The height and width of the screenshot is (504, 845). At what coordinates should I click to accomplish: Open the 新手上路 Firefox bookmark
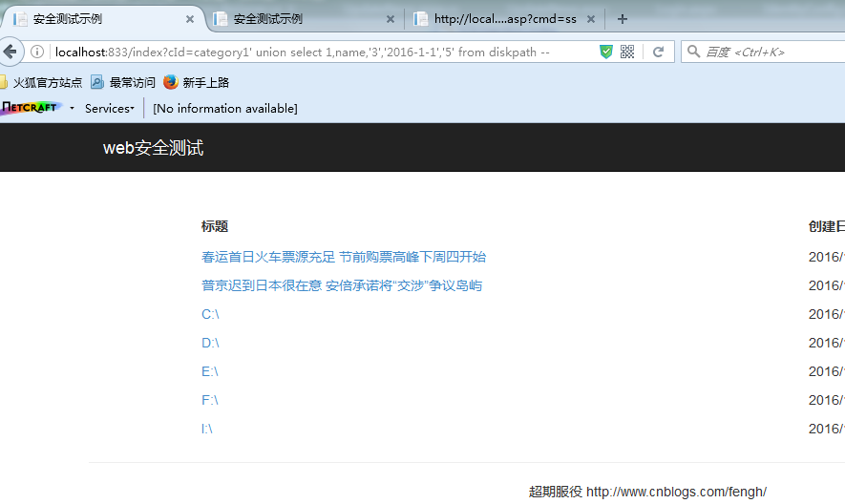197,82
